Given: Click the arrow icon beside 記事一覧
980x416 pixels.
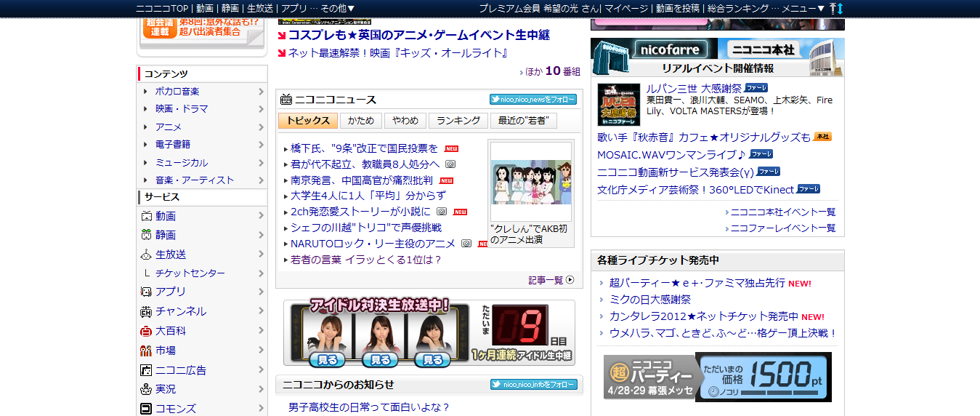Looking at the screenshot, I should click(x=570, y=280).
